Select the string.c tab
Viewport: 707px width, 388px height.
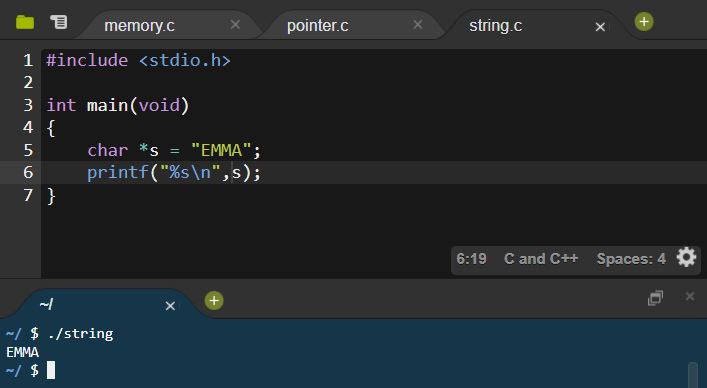[x=496, y=26]
